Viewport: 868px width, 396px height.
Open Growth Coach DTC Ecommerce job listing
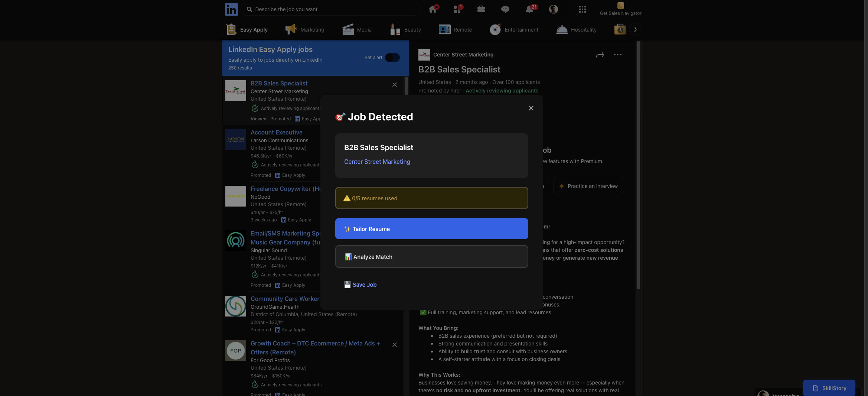(315, 348)
